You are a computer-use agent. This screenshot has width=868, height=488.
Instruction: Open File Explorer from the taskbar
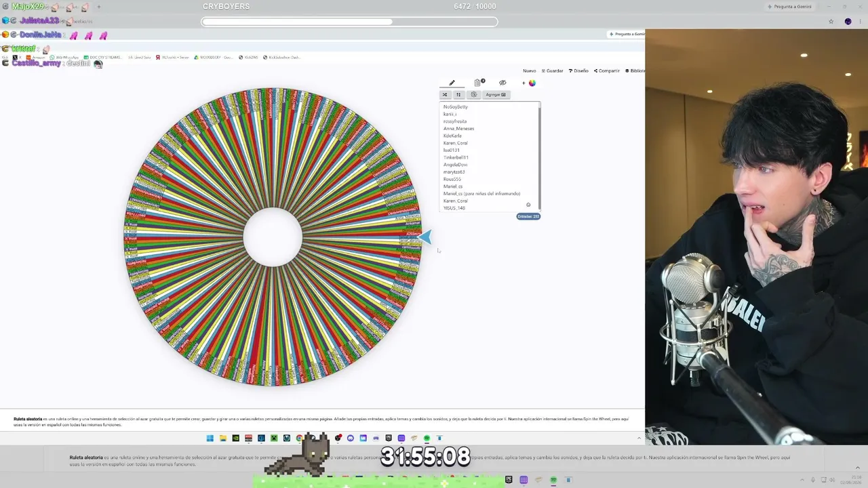point(223,439)
